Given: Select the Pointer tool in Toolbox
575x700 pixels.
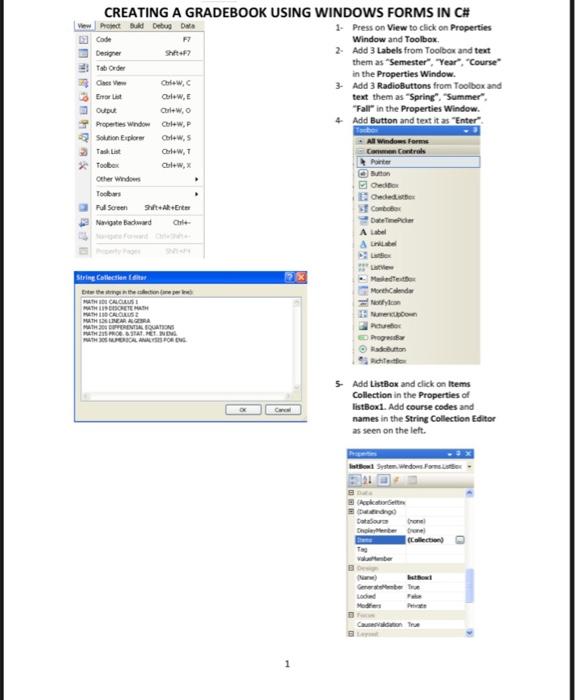Looking at the screenshot, I should pyautogui.click(x=418, y=162).
